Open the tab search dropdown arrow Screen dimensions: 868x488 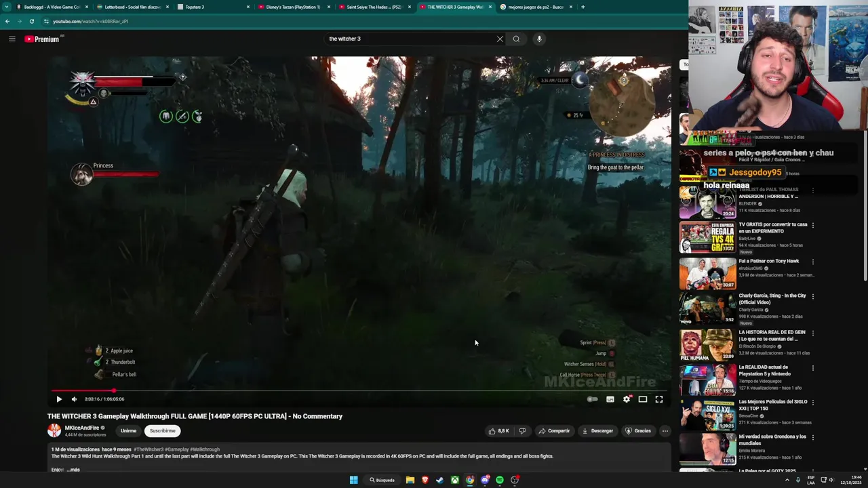pos(6,7)
